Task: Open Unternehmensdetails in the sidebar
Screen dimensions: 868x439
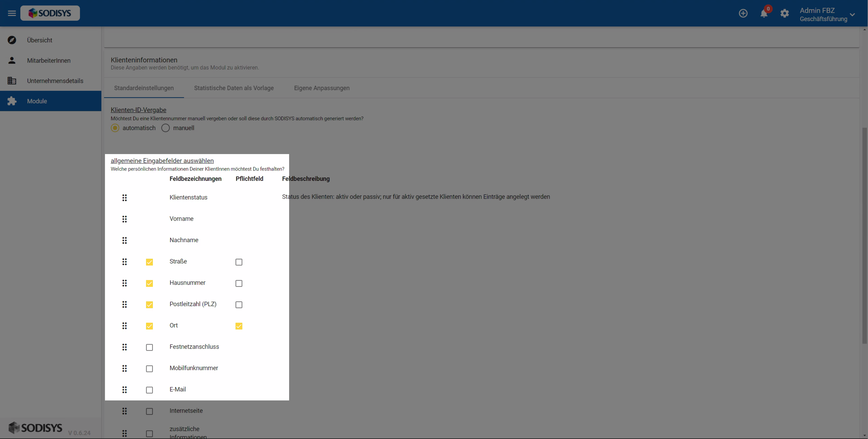Action: click(51, 81)
